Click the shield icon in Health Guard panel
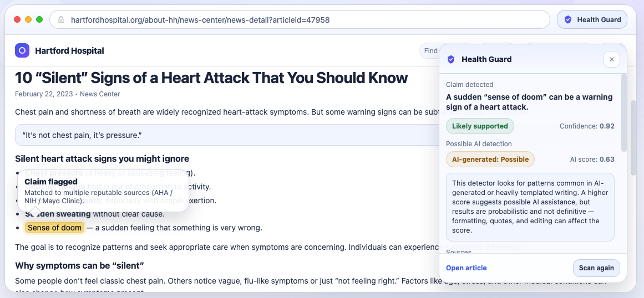Viewport: 644px width, 298px height. coord(451,59)
